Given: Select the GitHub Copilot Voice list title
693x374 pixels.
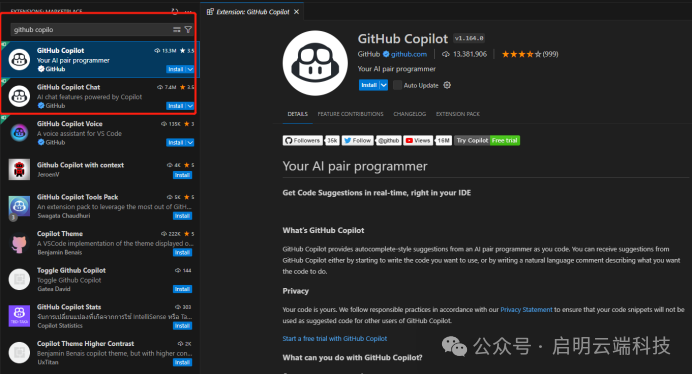Looking at the screenshot, I should (x=70, y=124).
